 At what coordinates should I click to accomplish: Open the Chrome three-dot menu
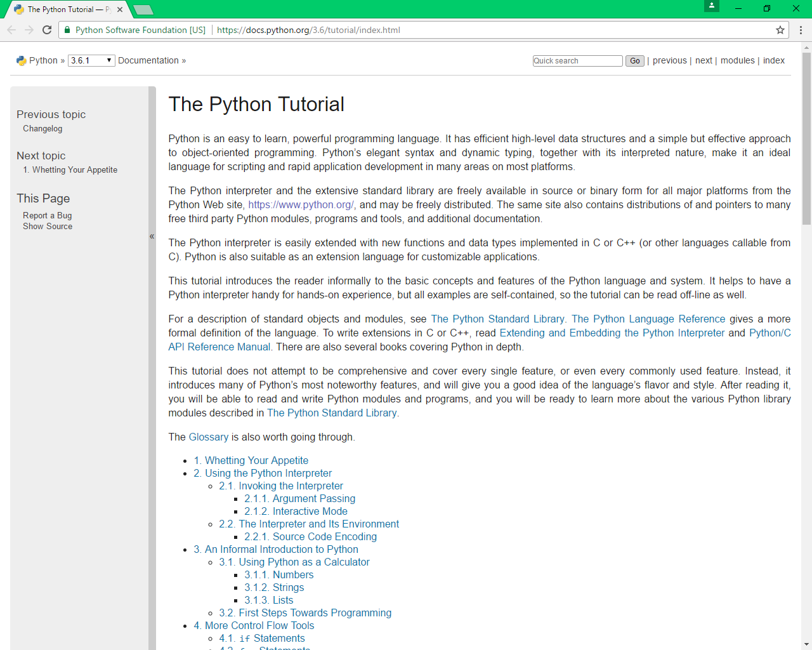click(x=801, y=30)
